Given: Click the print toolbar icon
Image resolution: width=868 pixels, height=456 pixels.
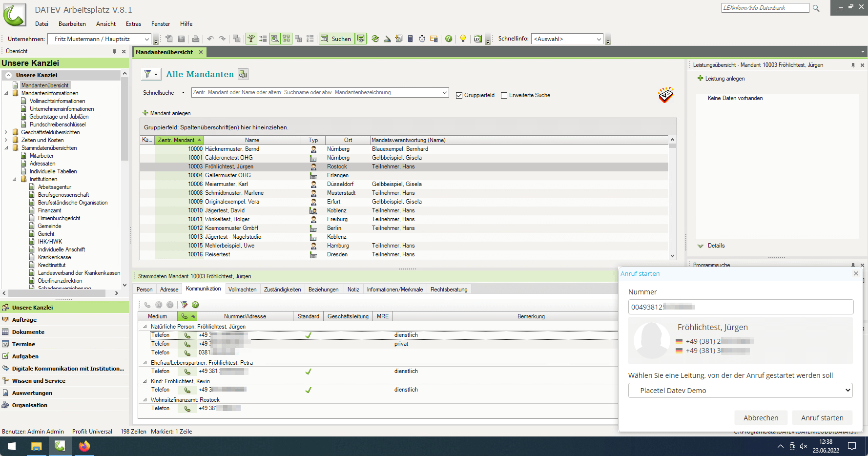Looking at the screenshot, I should tap(196, 39).
